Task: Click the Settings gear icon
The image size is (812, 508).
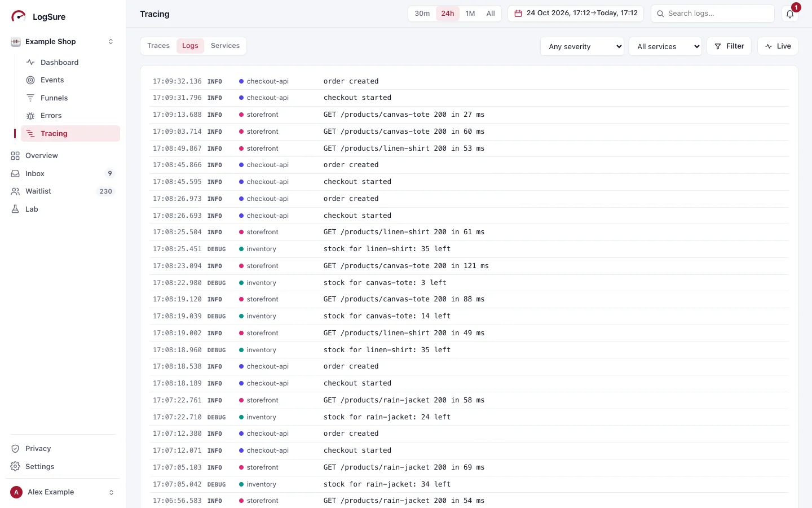Action: [15, 467]
